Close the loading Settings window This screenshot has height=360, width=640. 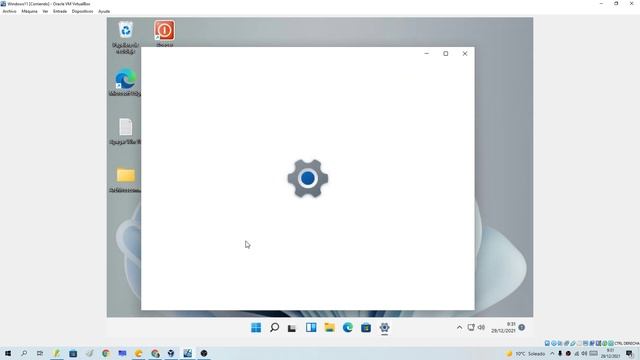pyautogui.click(x=465, y=53)
